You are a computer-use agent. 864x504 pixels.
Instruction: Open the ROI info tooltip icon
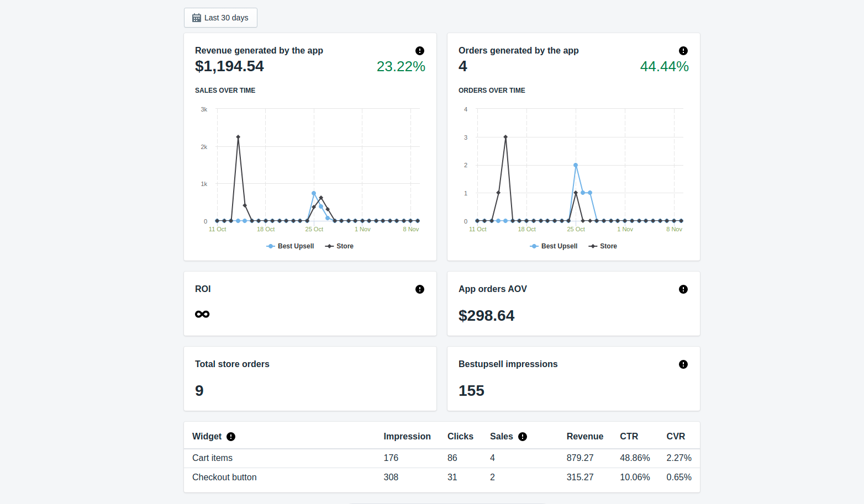tap(420, 289)
